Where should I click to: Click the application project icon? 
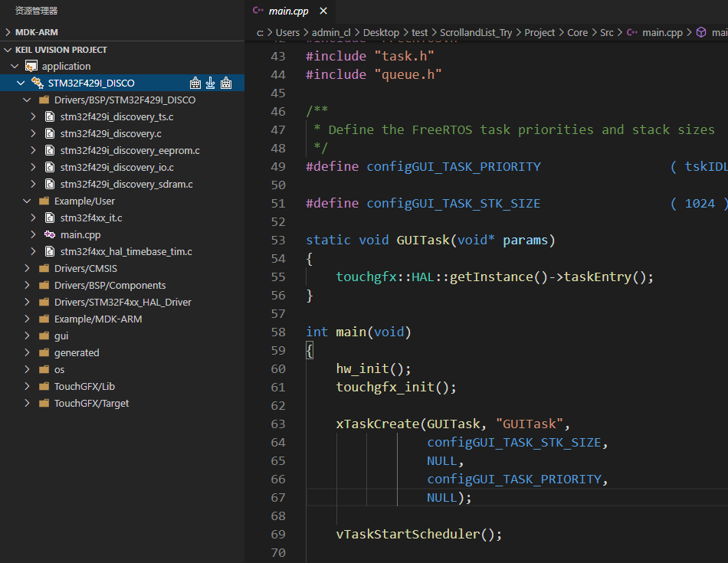coord(31,67)
